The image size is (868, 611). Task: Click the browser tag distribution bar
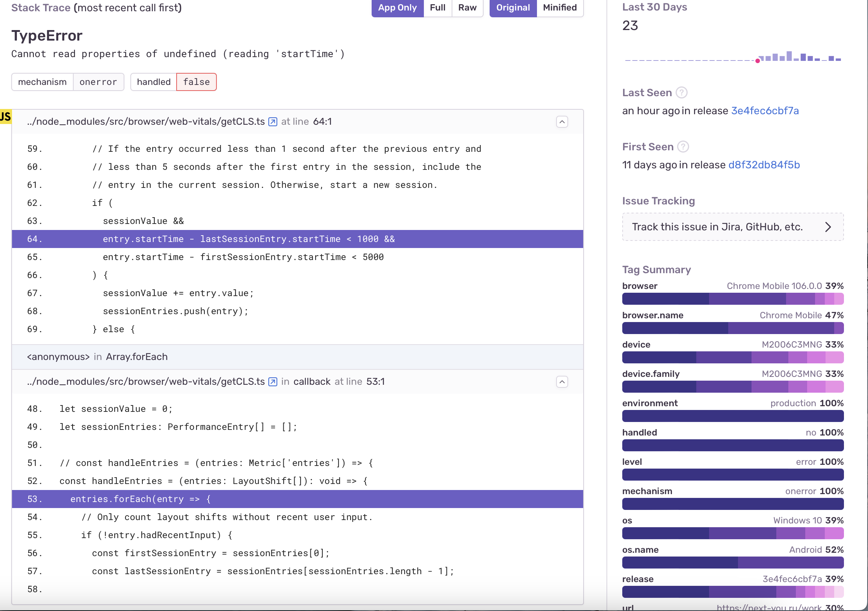coord(733,299)
